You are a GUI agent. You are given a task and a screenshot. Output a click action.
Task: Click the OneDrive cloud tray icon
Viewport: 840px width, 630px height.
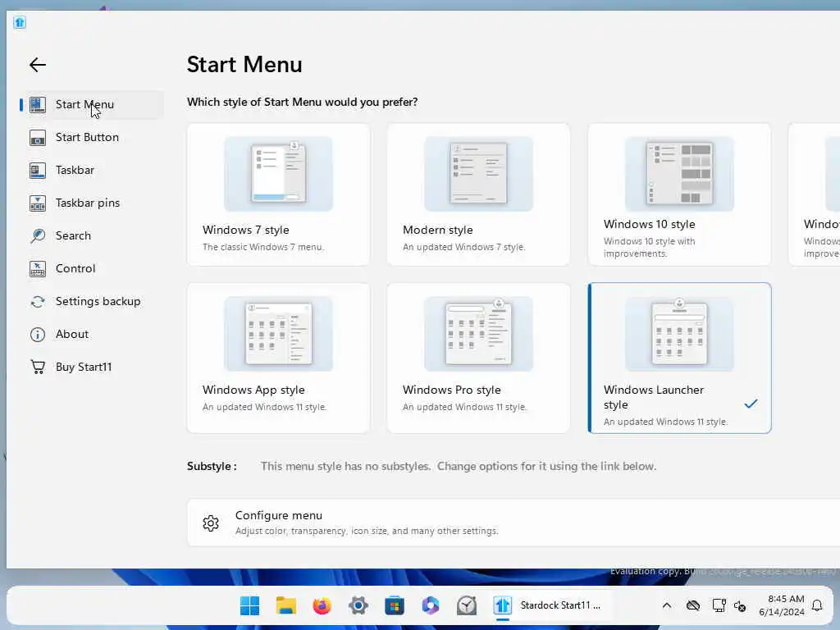[693, 605]
